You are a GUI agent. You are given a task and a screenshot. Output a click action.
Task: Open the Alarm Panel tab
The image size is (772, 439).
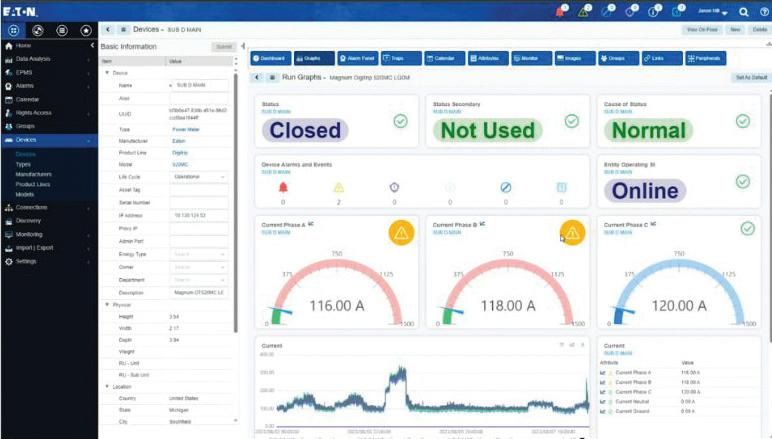tap(357, 58)
